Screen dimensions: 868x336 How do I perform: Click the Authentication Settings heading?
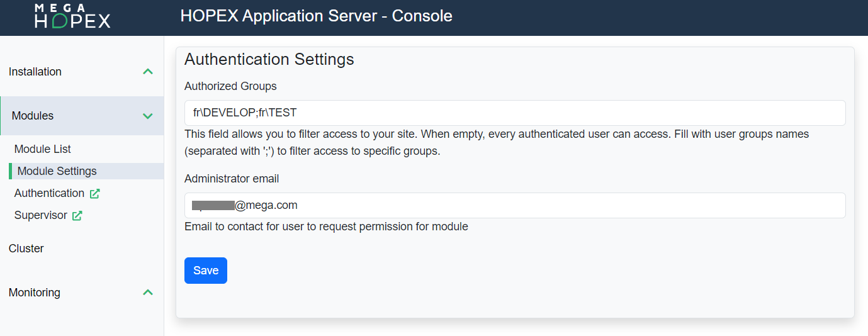(269, 59)
